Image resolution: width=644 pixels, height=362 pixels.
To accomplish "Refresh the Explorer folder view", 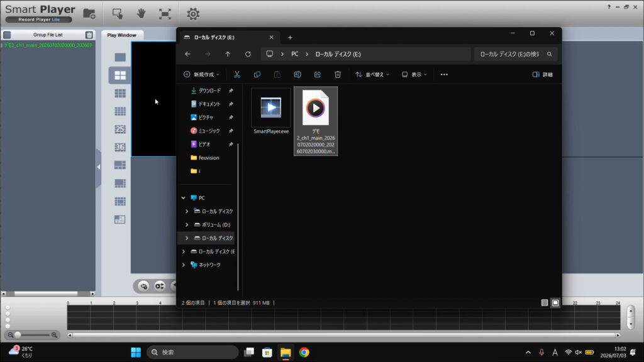I will (x=248, y=54).
